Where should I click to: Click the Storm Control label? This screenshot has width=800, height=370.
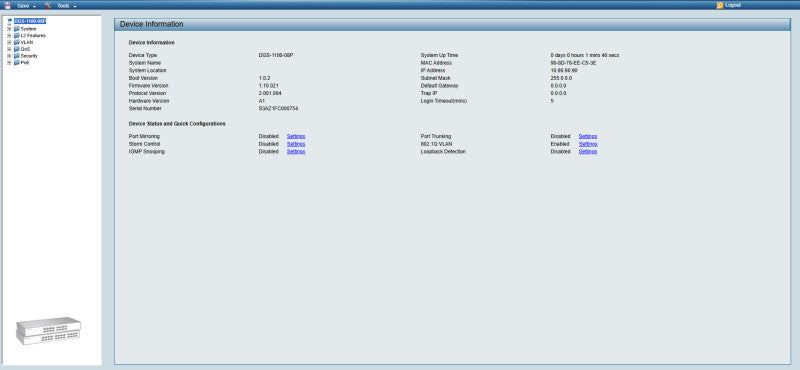pyautogui.click(x=143, y=144)
